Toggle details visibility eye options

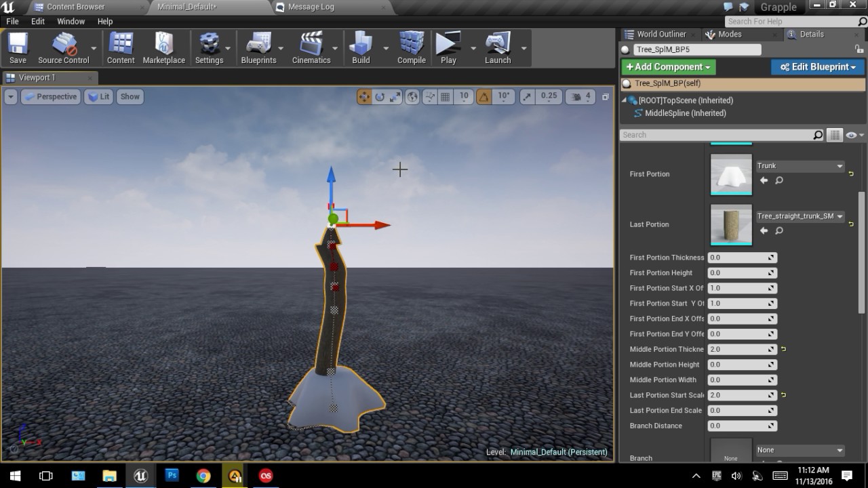click(x=854, y=135)
